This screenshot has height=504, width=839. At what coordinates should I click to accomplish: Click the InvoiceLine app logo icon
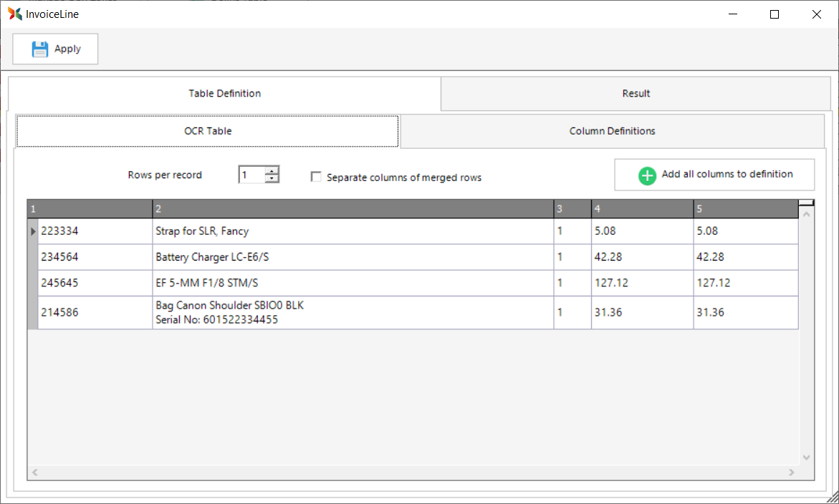14,14
